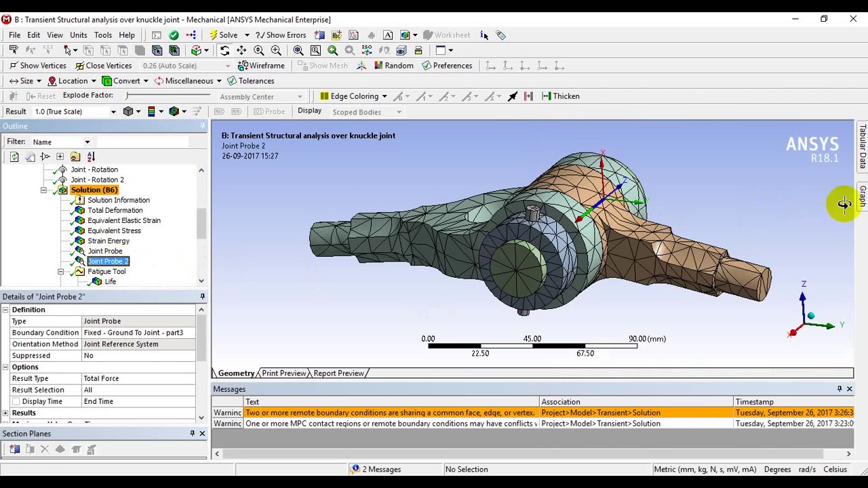Screen dimensions: 868x488
Task: Open the Result scale combo box
Action: pos(75,112)
